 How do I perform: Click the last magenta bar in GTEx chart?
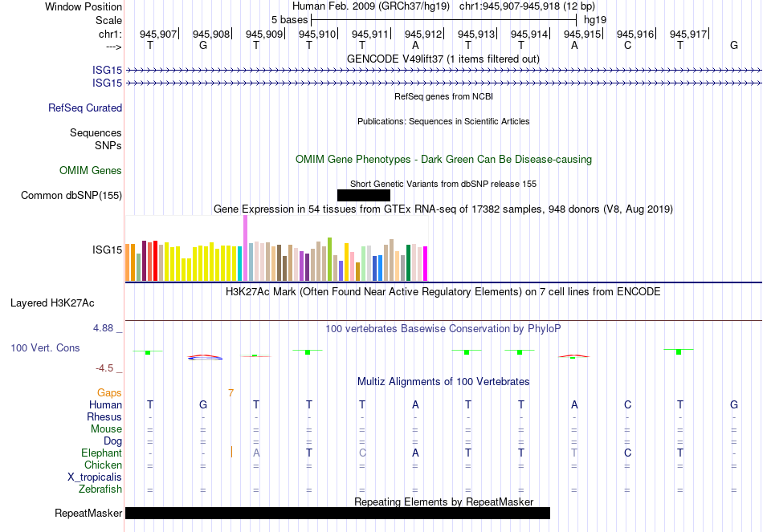point(426,263)
